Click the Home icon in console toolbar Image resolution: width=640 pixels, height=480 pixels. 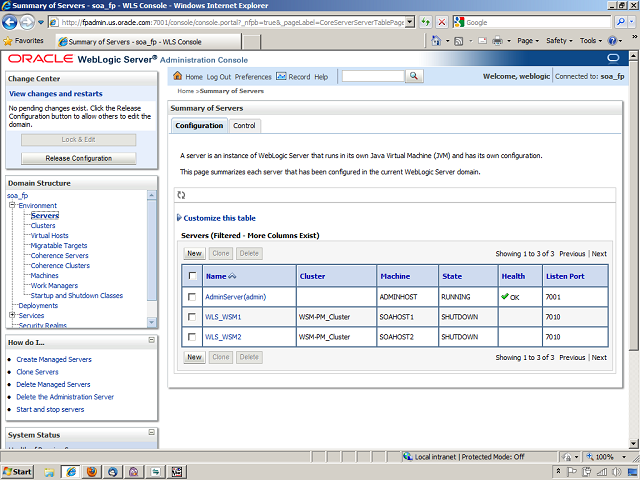tap(179, 76)
